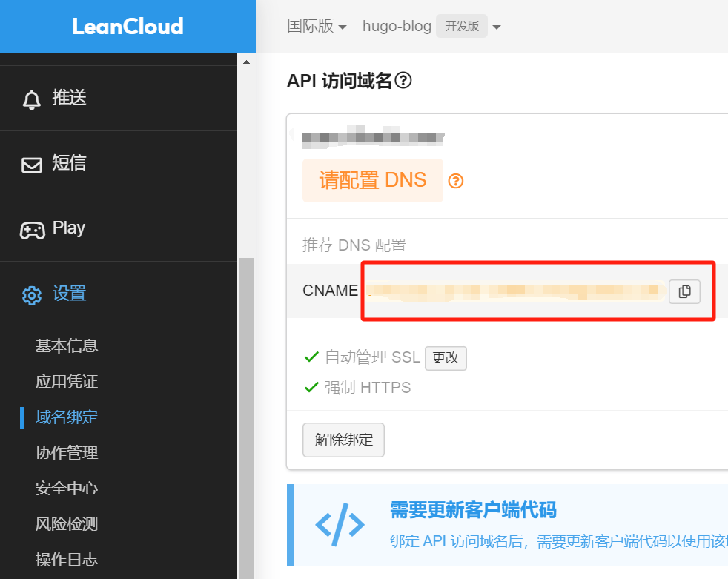This screenshot has width=728, height=579.
Task: Click the envelope icon for 短信
Action: pos(31,165)
